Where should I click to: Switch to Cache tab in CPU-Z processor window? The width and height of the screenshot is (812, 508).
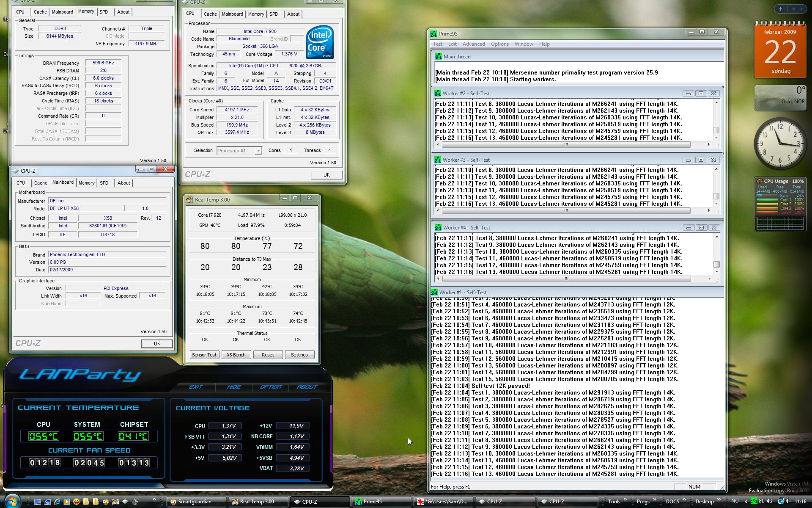click(210, 14)
